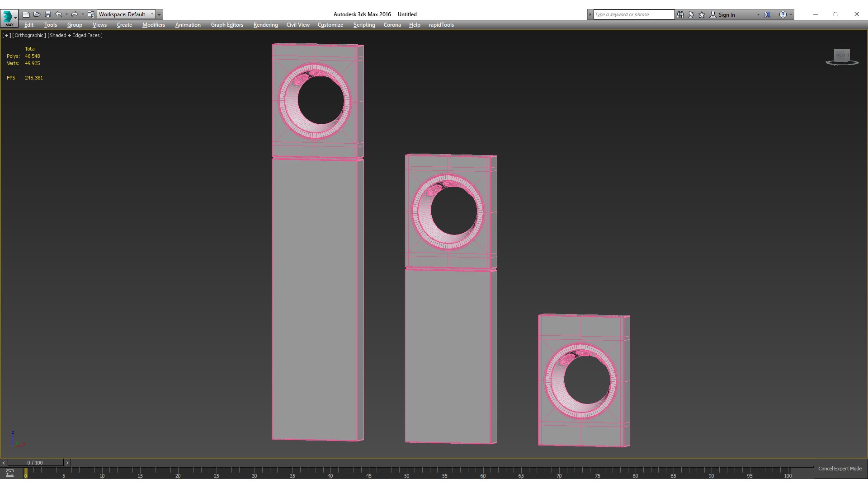This screenshot has height=488, width=868.
Task: Click the Project Folder icon
Action: 91,14
